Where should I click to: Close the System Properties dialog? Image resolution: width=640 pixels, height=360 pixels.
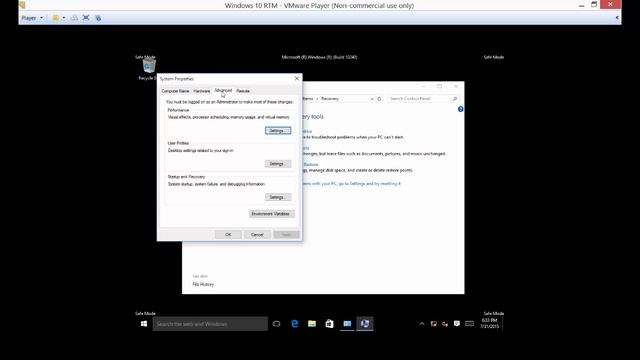coord(297,78)
